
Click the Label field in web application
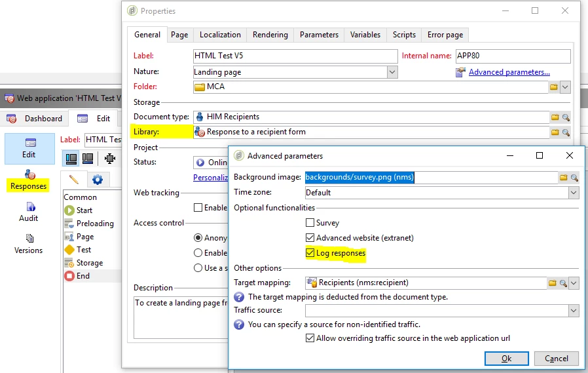pyautogui.click(x=103, y=140)
